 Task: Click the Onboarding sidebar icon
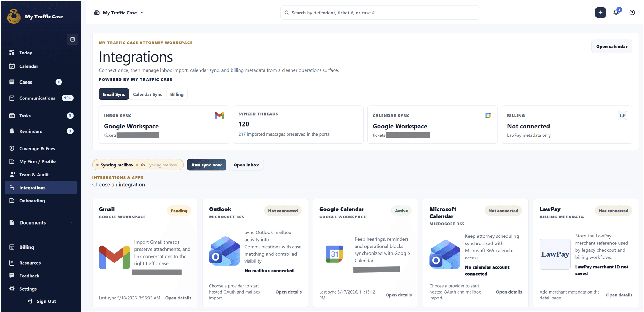click(12, 200)
